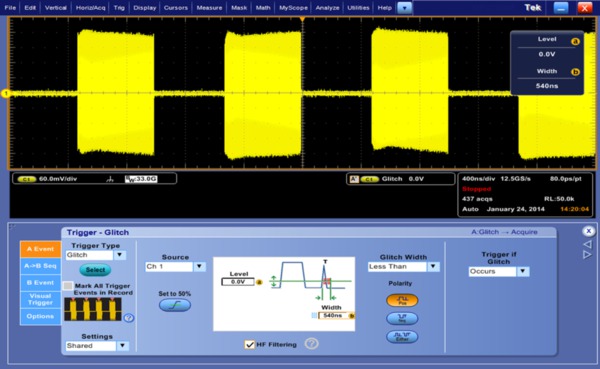Click the knob 'b' icon in Width readout
The image size is (600, 369).
[x=575, y=72]
